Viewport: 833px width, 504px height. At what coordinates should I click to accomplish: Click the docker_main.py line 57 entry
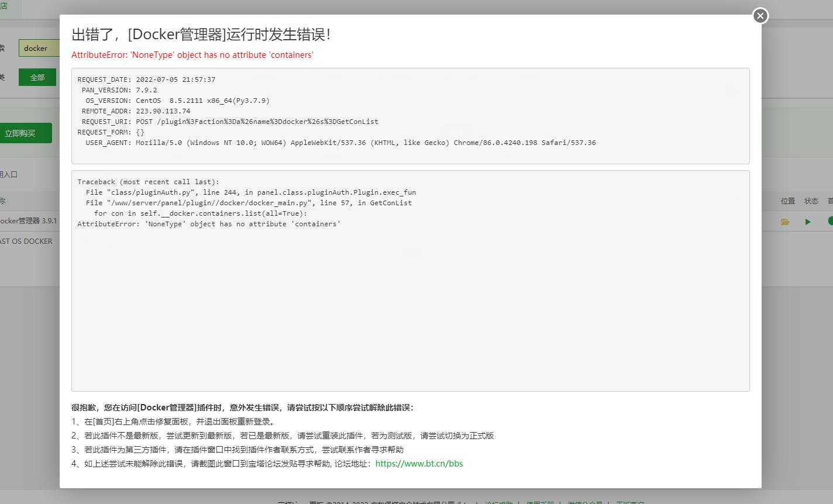(249, 203)
